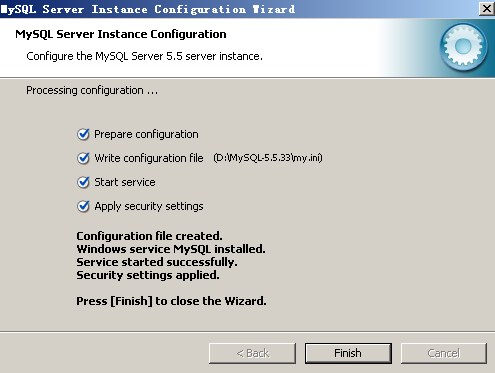
Task: Click the gear icon in the header banner
Action: (x=463, y=47)
